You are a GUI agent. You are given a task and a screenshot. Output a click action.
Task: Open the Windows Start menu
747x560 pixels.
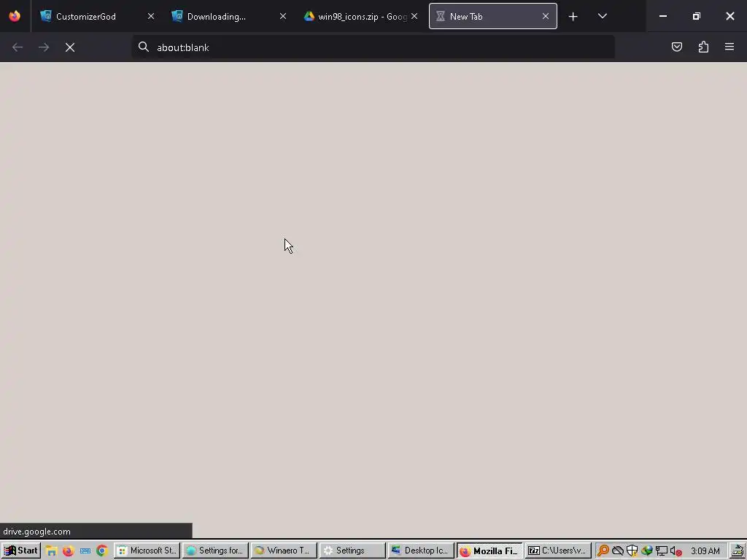(20, 551)
